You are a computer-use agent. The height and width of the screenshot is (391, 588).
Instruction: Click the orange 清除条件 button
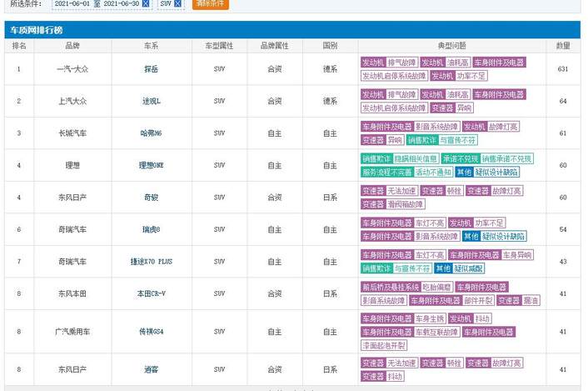[211, 3]
